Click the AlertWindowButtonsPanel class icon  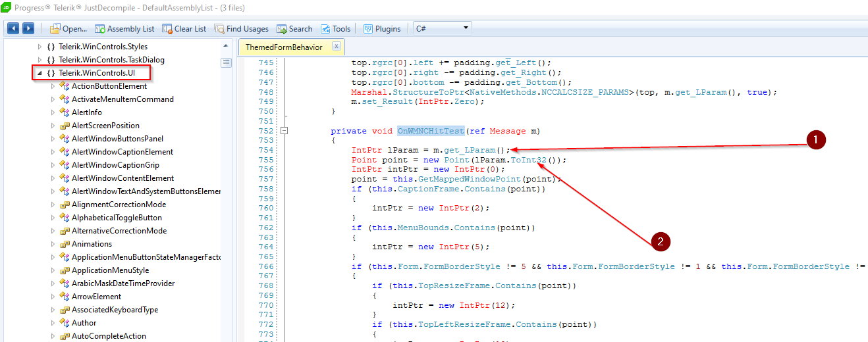pyautogui.click(x=65, y=139)
